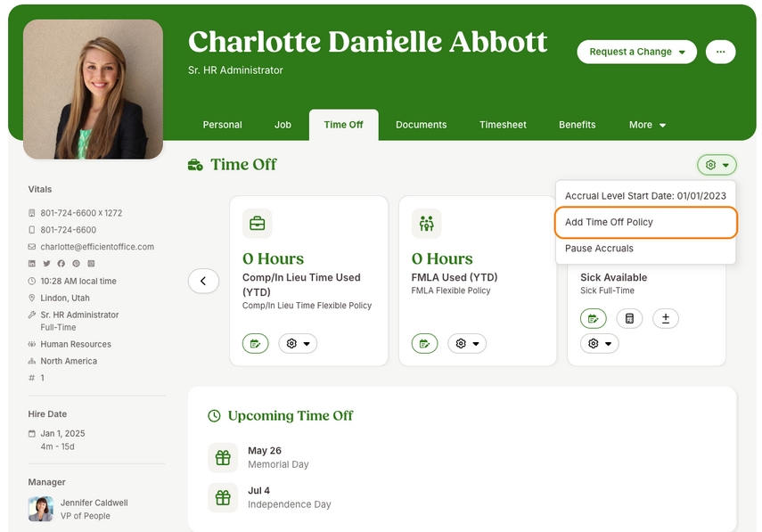Open the Sick card gear dropdown
The width and height of the screenshot is (762, 532).
point(599,343)
